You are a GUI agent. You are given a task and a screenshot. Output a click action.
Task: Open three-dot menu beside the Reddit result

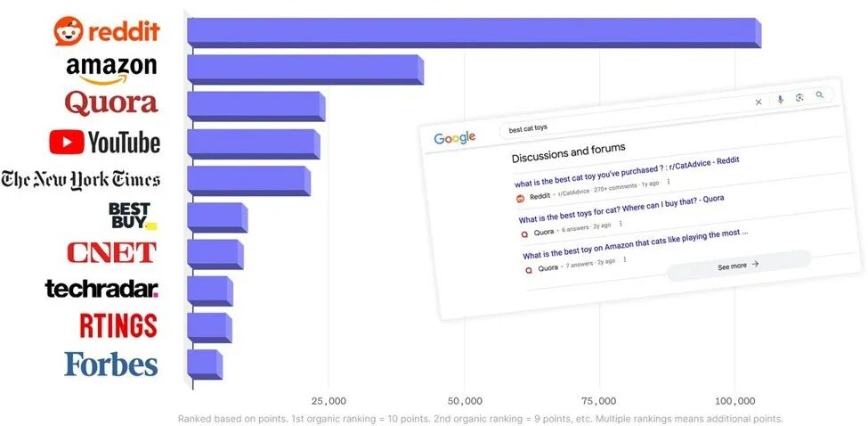669,183
